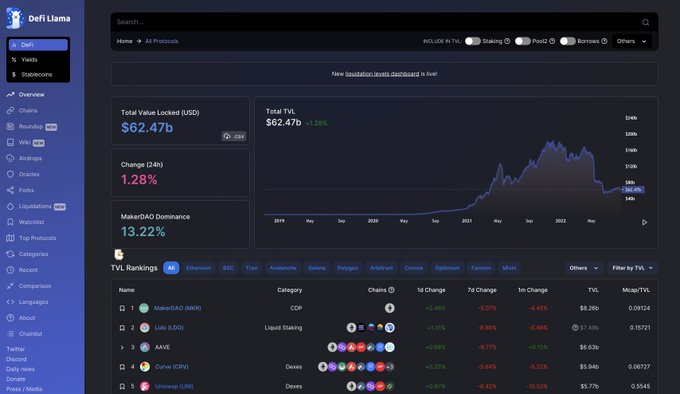The height and width of the screenshot is (394, 680).
Task: Click the Borrows help question icon
Action: click(604, 41)
